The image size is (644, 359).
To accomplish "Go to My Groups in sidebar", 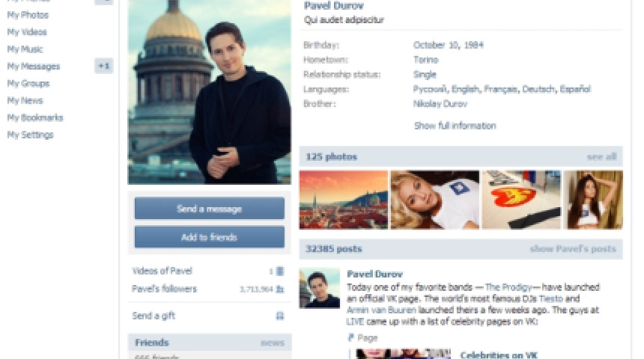I will click(x=28, y=84).
